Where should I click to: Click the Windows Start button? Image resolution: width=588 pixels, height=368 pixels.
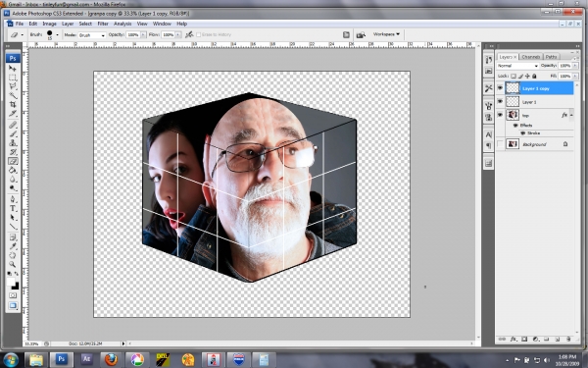10,360
